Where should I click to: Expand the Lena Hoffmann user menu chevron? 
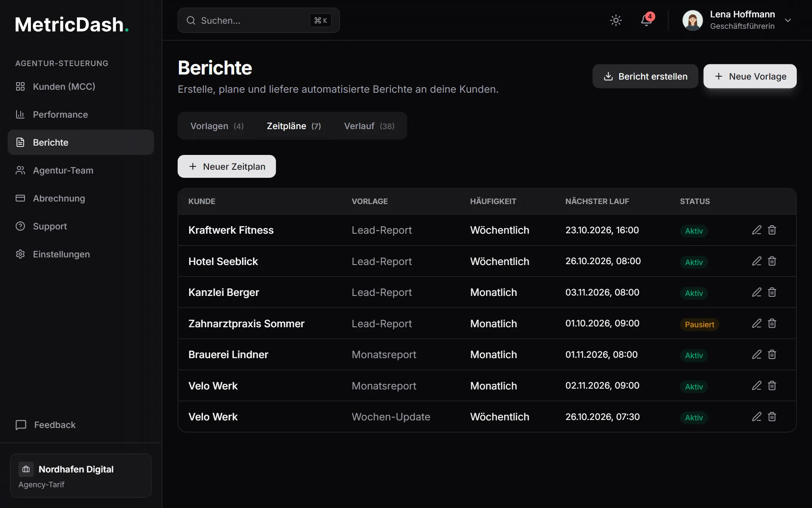click(x=788, y=20)
